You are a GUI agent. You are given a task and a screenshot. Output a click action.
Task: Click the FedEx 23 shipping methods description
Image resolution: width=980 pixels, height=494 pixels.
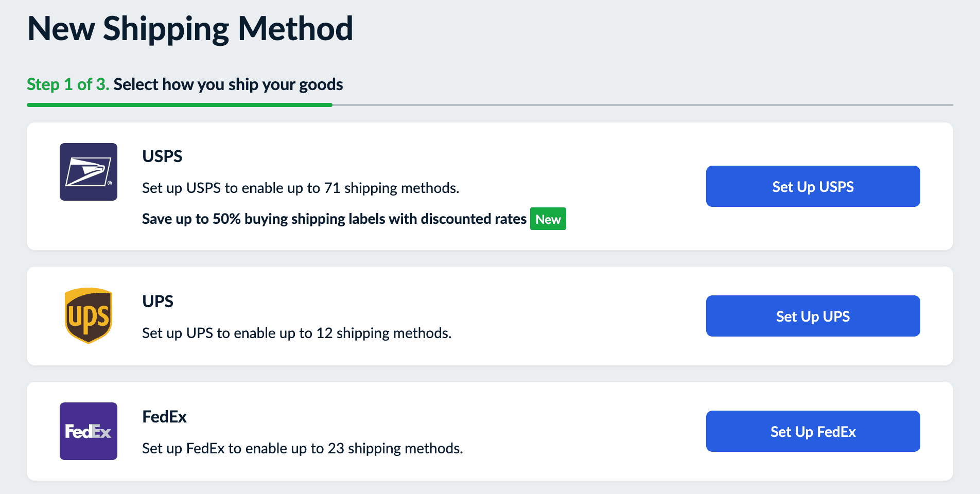tap(302, 449)
